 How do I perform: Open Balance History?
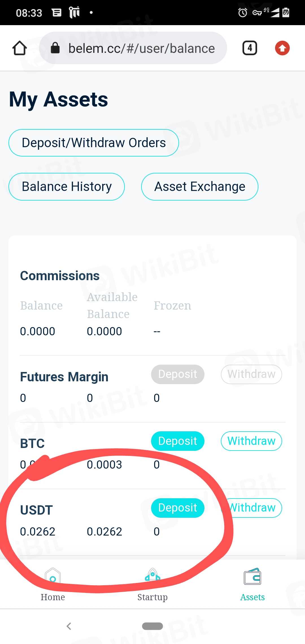[67, 187]
